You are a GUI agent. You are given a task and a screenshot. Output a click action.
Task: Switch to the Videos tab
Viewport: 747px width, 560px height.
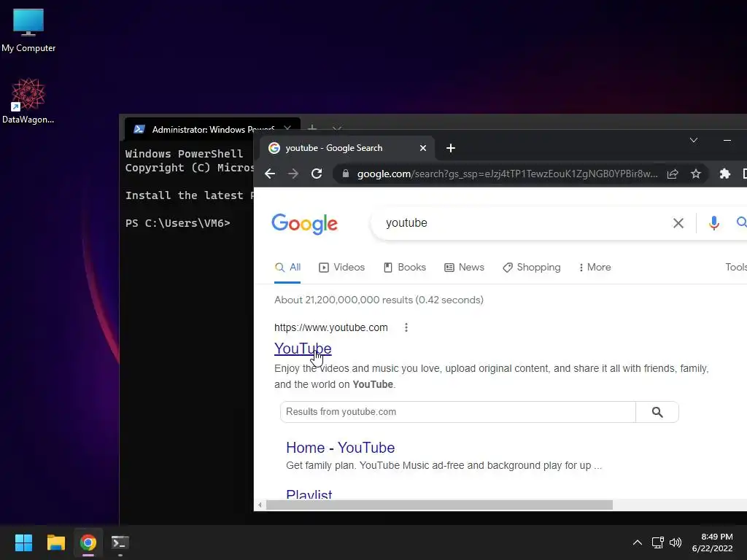(x=341, y=268)
